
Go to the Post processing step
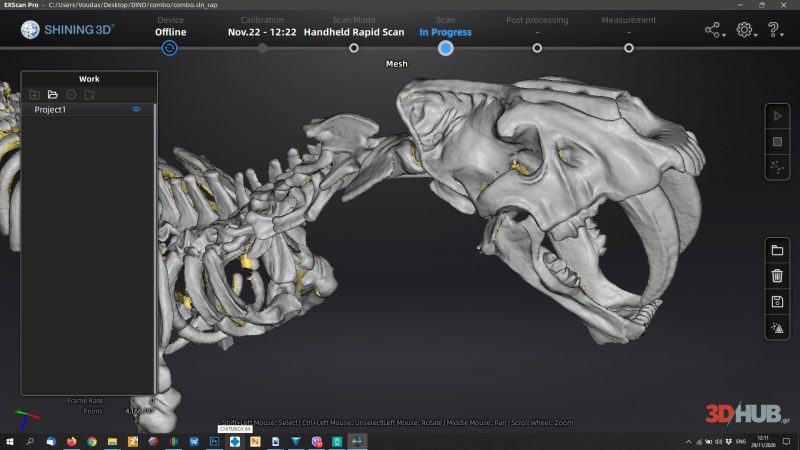pyautogui.click(x=537, y=48)
